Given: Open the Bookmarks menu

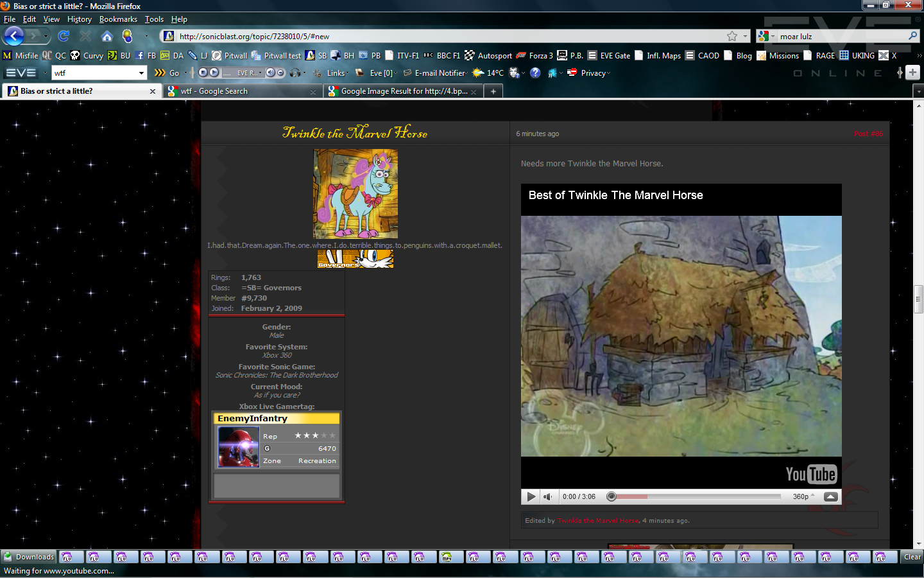Looking at the screenshot, I should coord(118,19).
